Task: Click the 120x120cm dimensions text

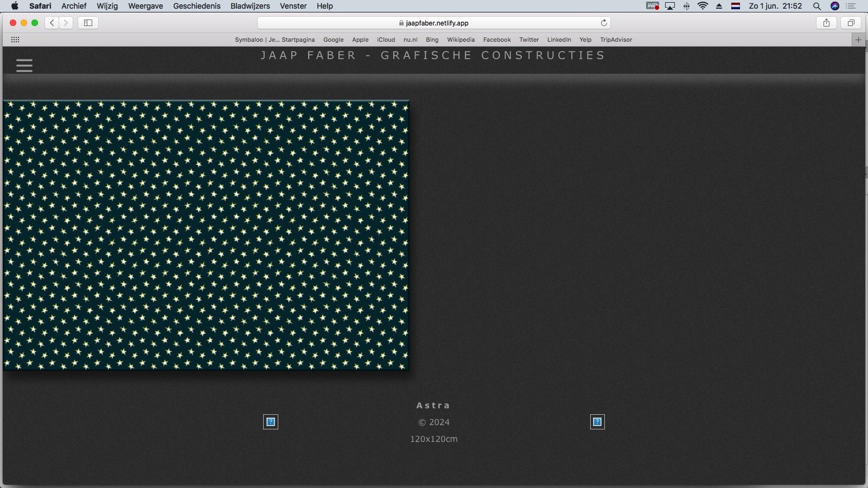Action: (434, 439)
